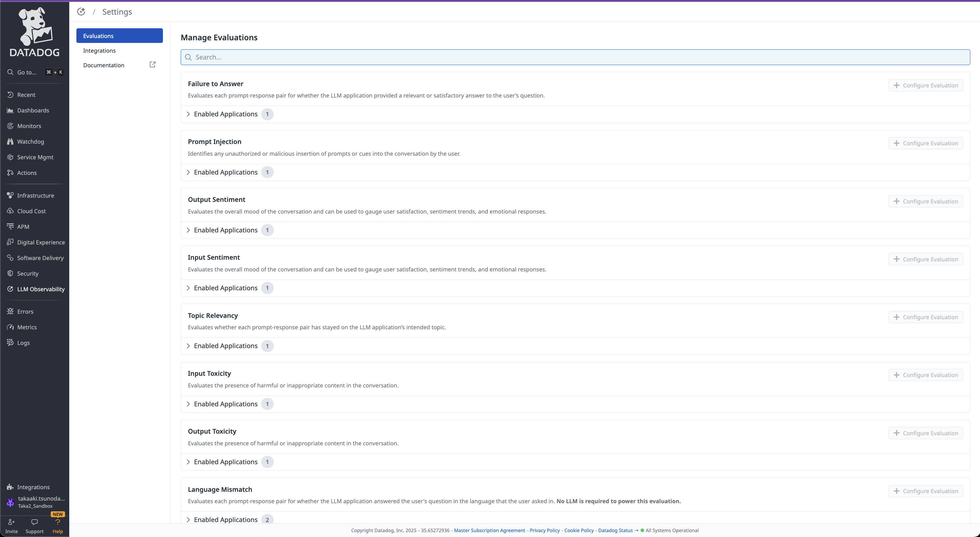This screenshot has height=537, width=980.
Task: Open the Integrations puzzle icon in the sidebar
Action: (x=10, y=487)
